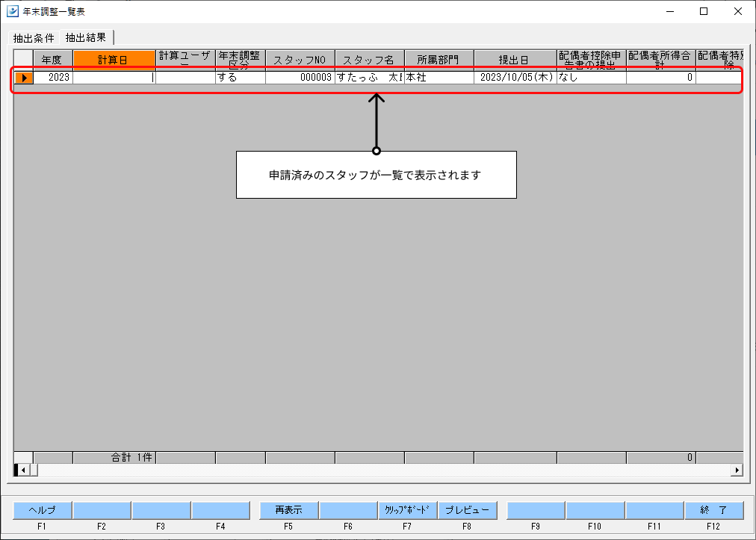Click the 年末調整区分 column header
The width and height of the screenshot is (756, 540).
pyautogui.click(x=241, y=60)
